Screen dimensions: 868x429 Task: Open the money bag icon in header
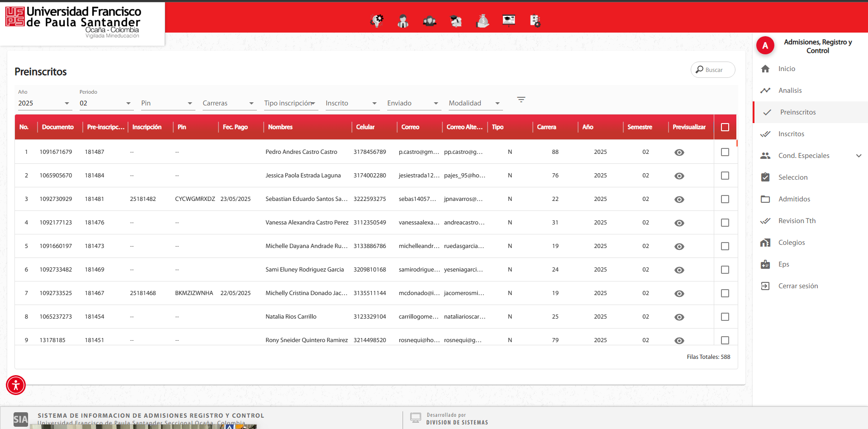pos(483,21)
